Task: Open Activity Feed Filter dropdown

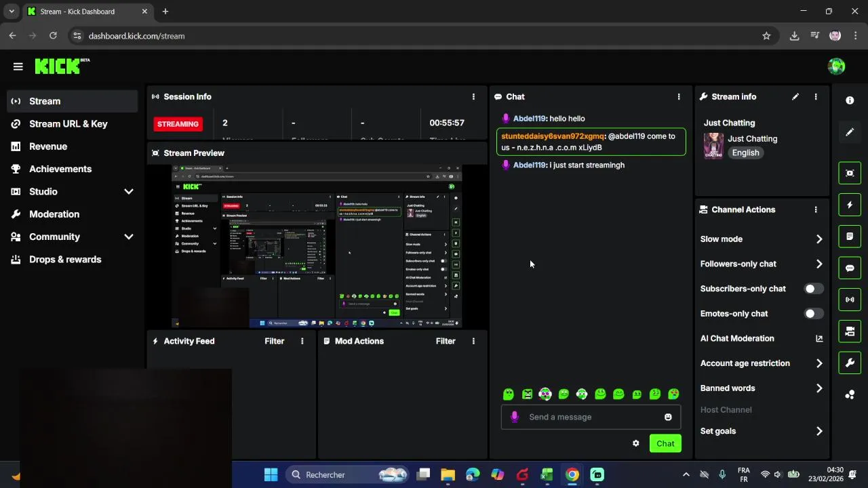Action: tap(275, 342)
